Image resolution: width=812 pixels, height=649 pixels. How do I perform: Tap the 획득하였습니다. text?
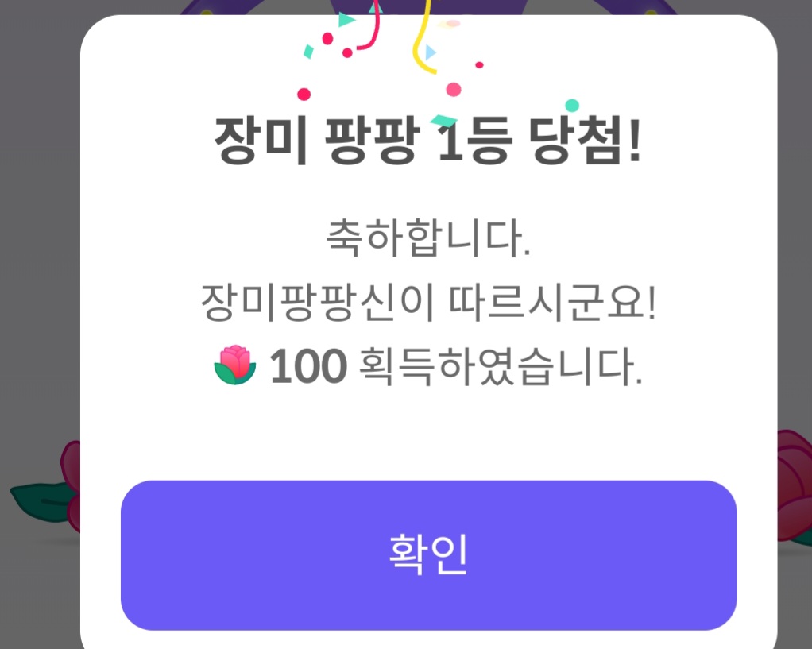(501, 367)
